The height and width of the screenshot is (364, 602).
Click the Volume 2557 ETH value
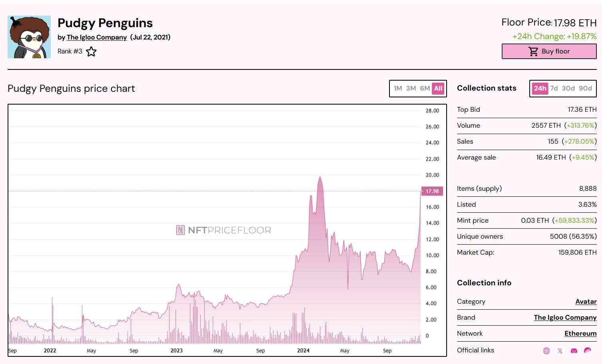[x=546, y=126]
